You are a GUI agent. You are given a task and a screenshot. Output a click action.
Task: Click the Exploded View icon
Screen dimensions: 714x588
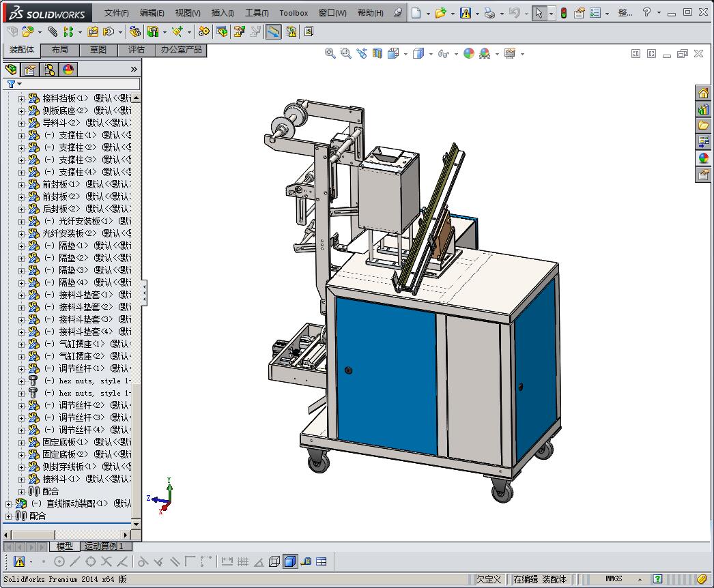coord(240,31)
